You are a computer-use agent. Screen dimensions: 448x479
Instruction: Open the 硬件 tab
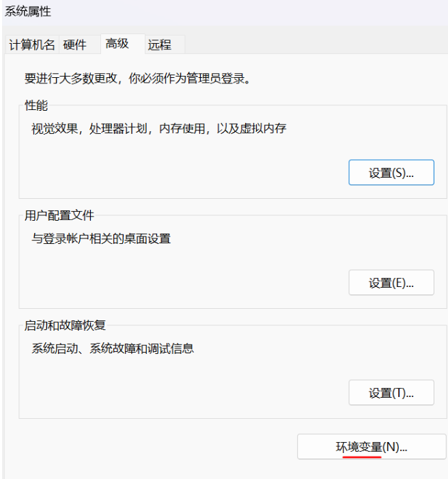click(79, 45)
